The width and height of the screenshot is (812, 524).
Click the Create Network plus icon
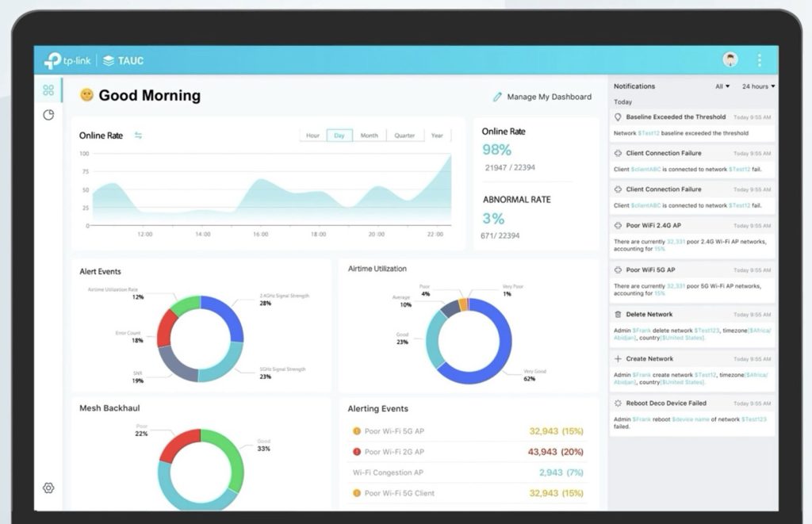619,359
